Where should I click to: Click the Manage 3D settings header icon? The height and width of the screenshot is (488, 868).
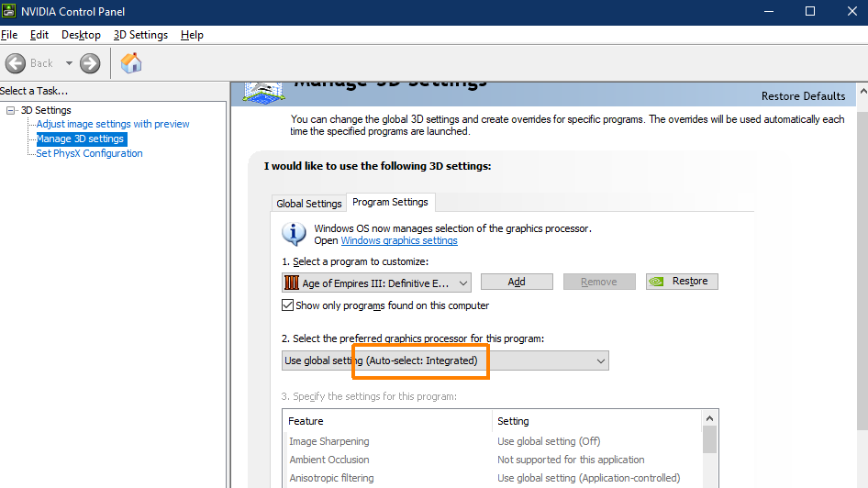(x=264, y=93)
